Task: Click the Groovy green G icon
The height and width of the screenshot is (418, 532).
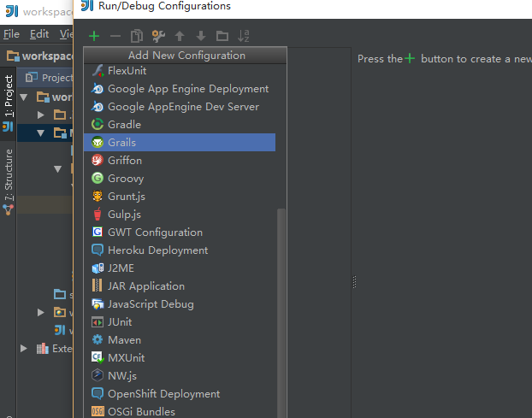Action: tap(98, 178)
